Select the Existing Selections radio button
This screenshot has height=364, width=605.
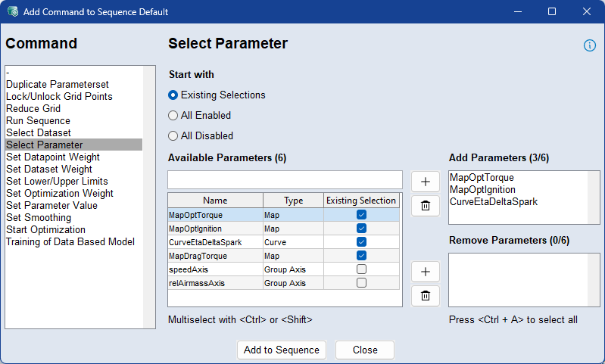click(x=173, y=95)
